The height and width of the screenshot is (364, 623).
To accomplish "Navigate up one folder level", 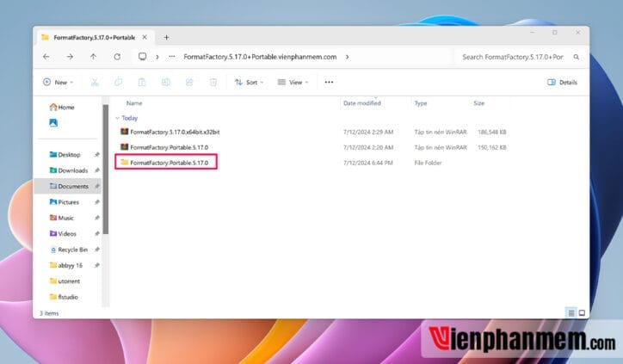I will click(94, 57).
